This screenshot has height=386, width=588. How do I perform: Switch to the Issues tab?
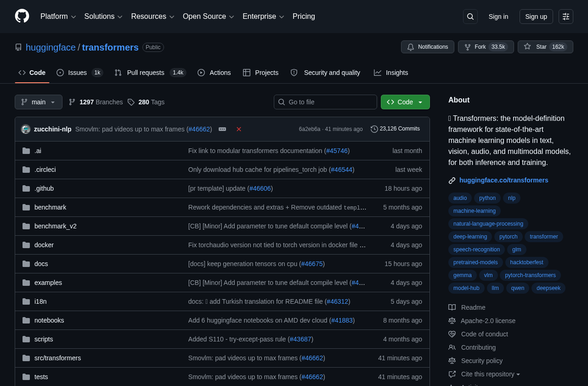click(79, 73)
